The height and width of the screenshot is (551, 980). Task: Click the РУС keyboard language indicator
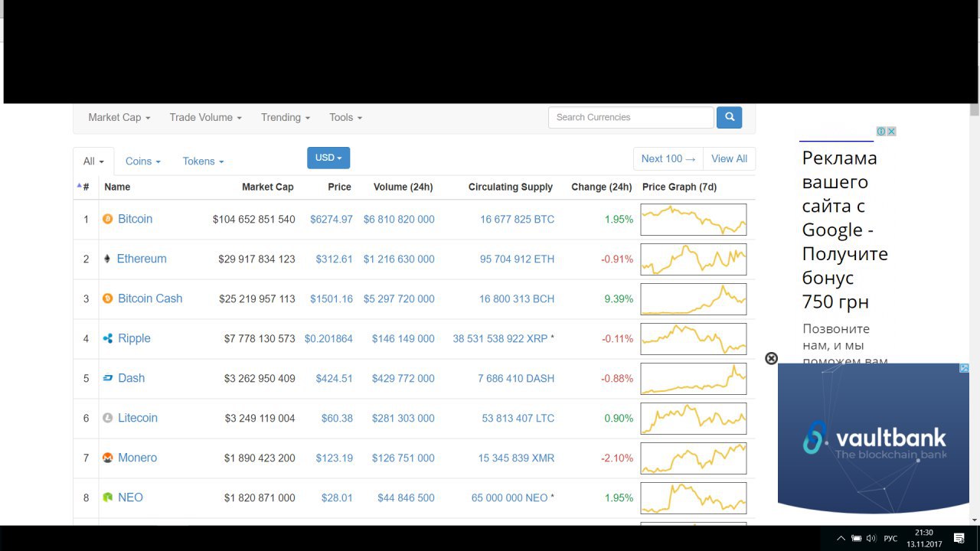[x=890, y=538]
